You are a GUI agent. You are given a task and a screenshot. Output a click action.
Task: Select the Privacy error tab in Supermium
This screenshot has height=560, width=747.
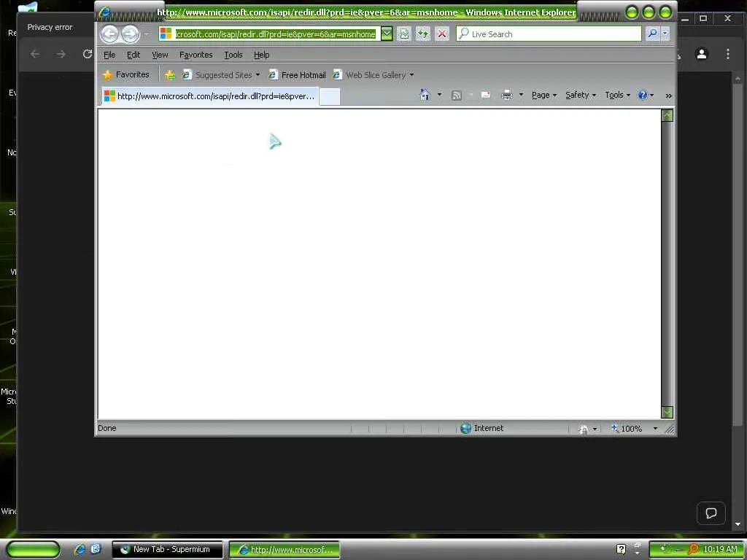click(x=50, y=27)
